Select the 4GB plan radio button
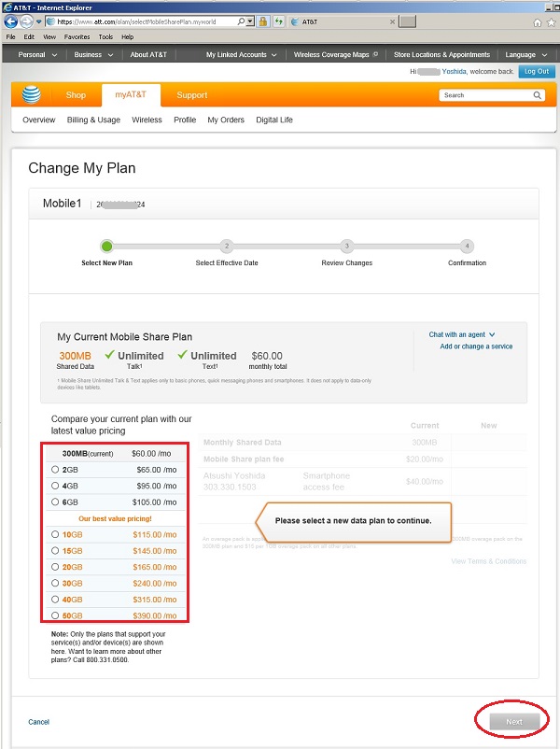560x749 pixels. click(x=55, y=486)
